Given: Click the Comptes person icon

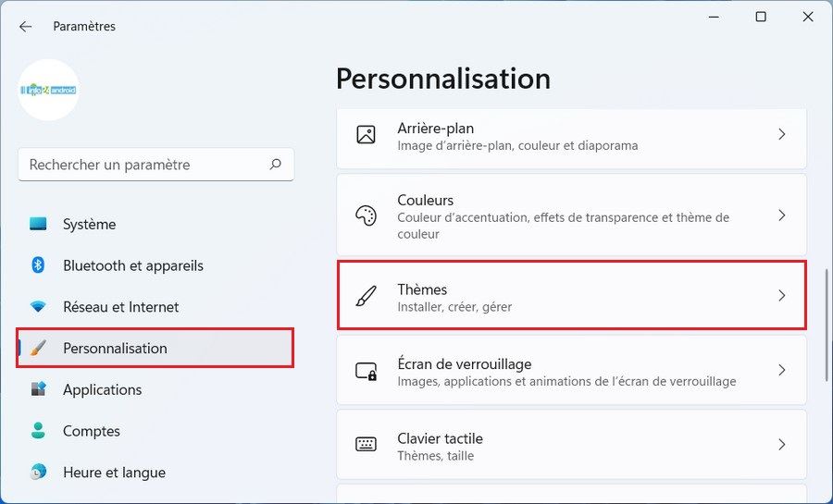Looking at the screenshot, I should click(38, 431).
